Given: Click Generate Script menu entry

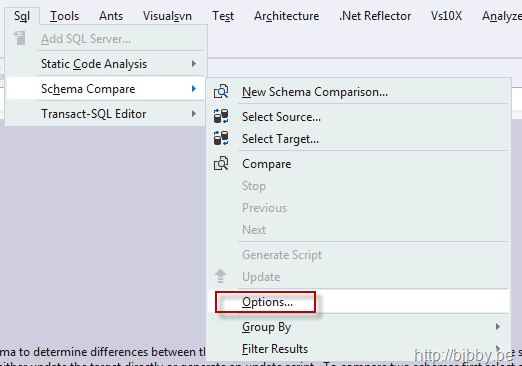Looking at the screenshot, I should point(358,255).
